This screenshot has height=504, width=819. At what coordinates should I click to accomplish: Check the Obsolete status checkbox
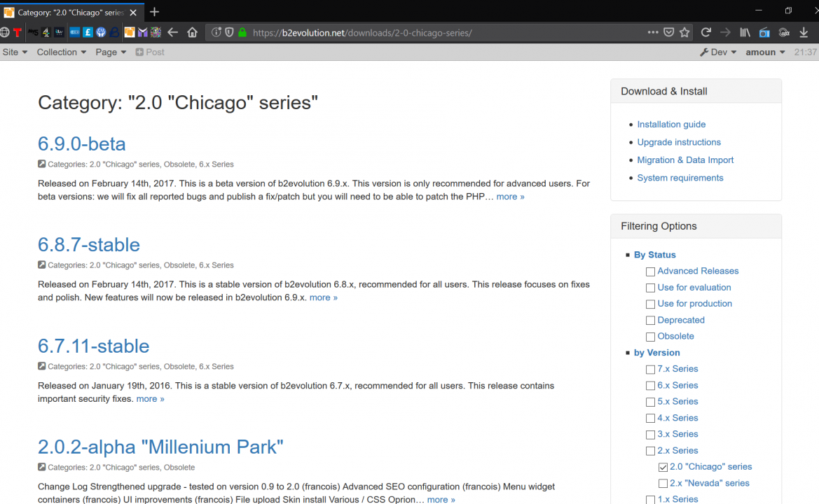pyautogui.click(x=650, y=337)
